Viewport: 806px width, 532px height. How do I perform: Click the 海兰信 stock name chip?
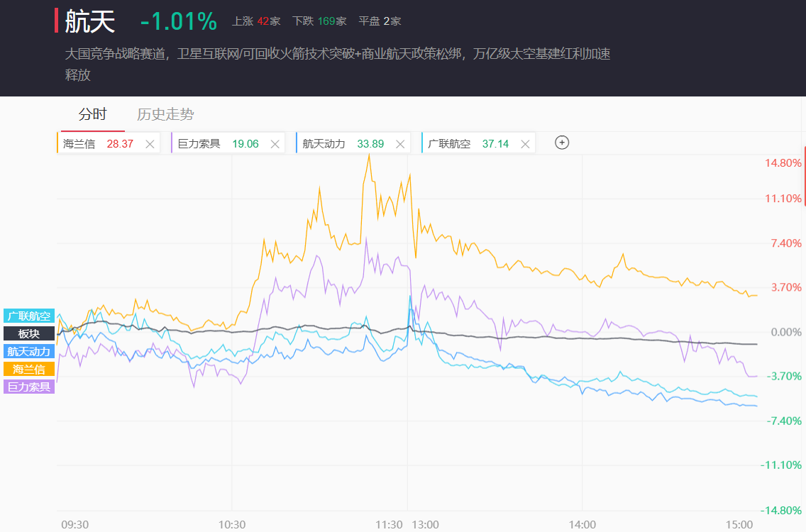pyautogui.click(x=79, y=144)
